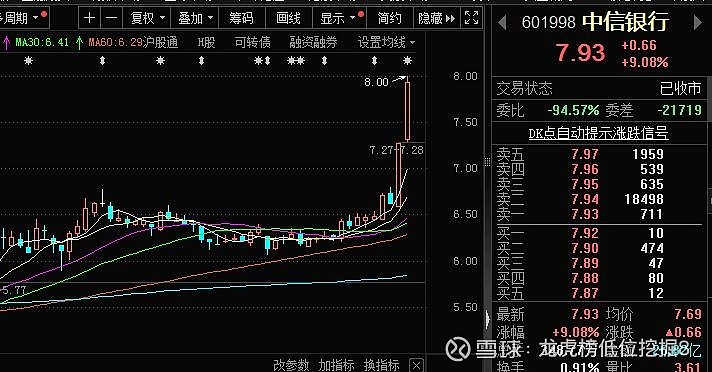This screenshot has width=712, height=372.
Task: Click 加指标 to add indicator
Action: (x=336, y=365)
